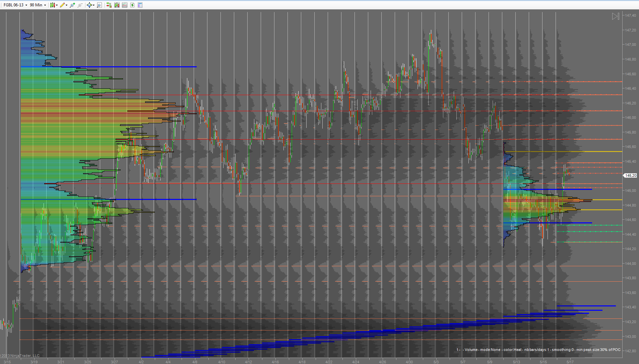Click the 4/24 date axis label

point(356,362)
